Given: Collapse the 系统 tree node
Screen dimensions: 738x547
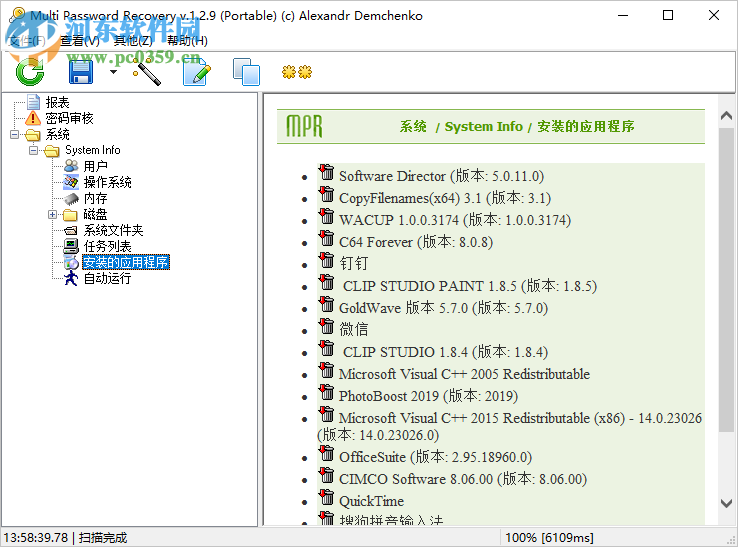Looking at the screenshot, I should click(x=15, y=135).
